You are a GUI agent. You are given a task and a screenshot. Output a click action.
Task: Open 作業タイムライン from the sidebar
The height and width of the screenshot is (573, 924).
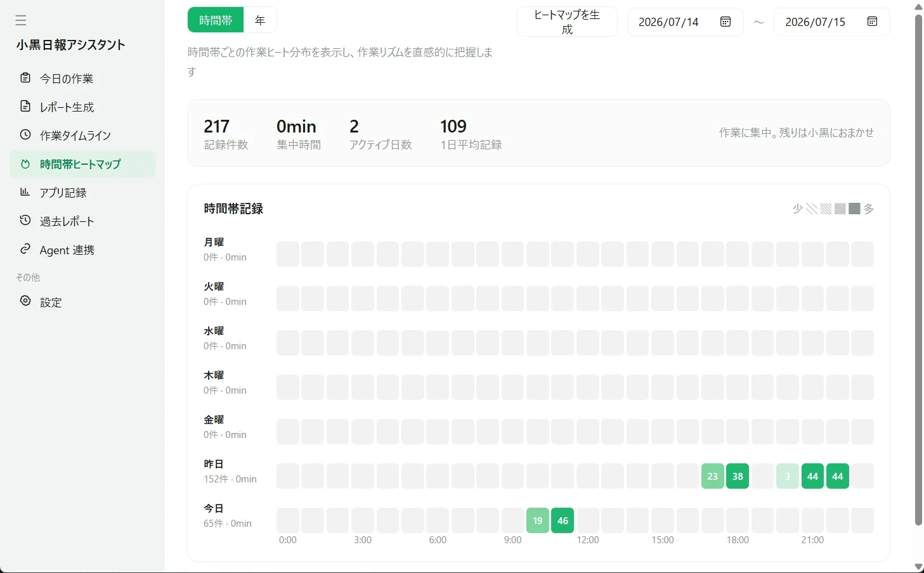click(x=82, y=136)
